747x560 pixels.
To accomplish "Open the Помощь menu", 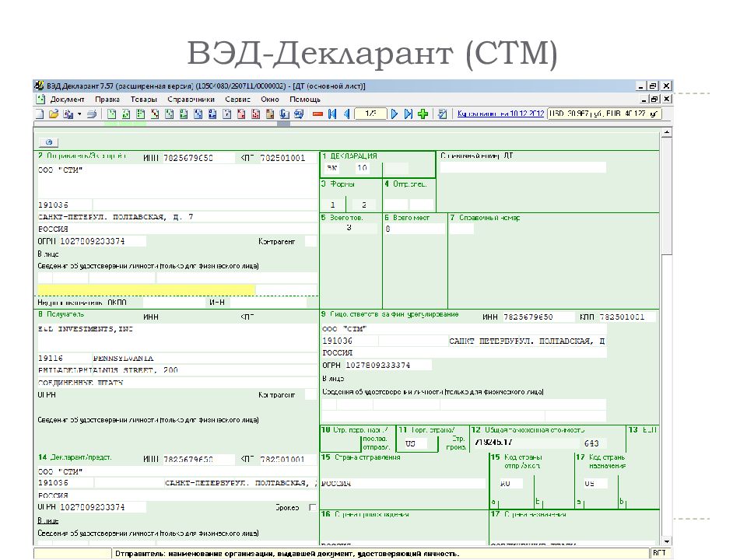I will (x=305, y=99).
